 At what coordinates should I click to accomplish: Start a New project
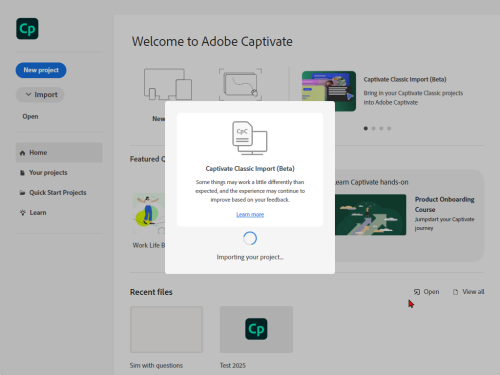pyautogui.click(x=41, y=70)
